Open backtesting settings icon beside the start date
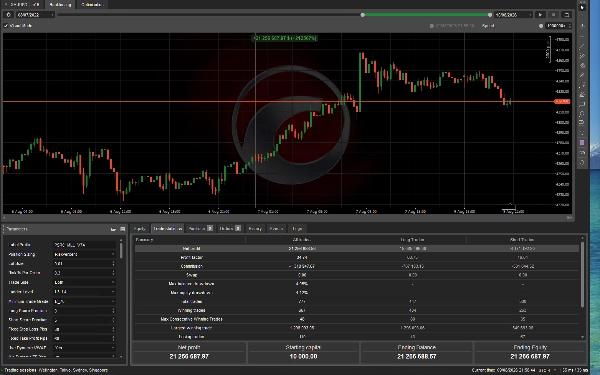The image size is (600, 375). coord(8,15)
